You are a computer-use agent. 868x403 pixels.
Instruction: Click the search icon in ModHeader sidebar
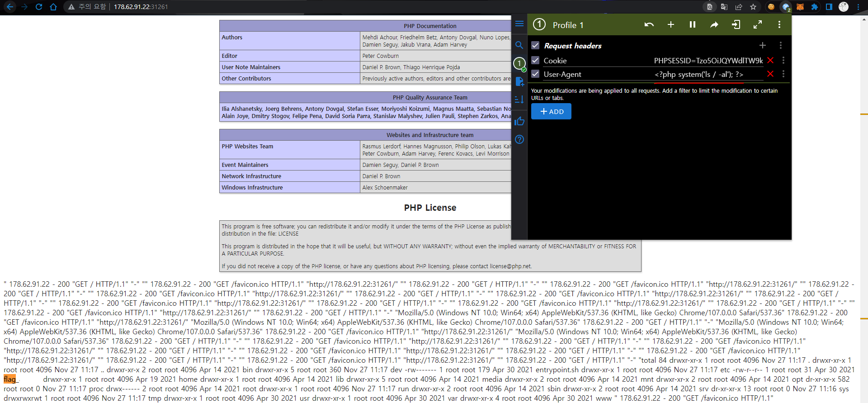[519, 45]
